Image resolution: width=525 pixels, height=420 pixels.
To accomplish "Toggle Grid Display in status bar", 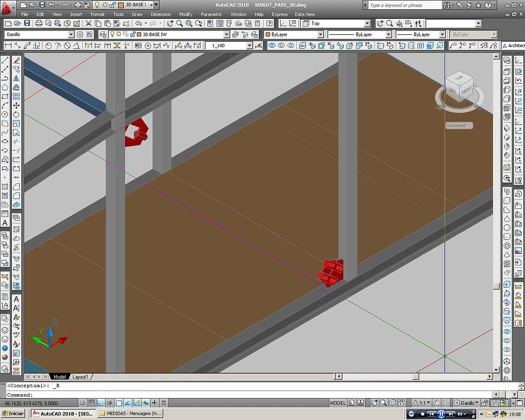I will coord(92,403).
